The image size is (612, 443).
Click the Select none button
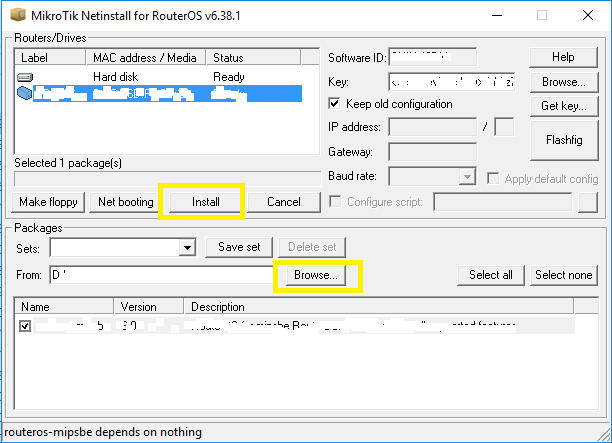click(564, 275)
